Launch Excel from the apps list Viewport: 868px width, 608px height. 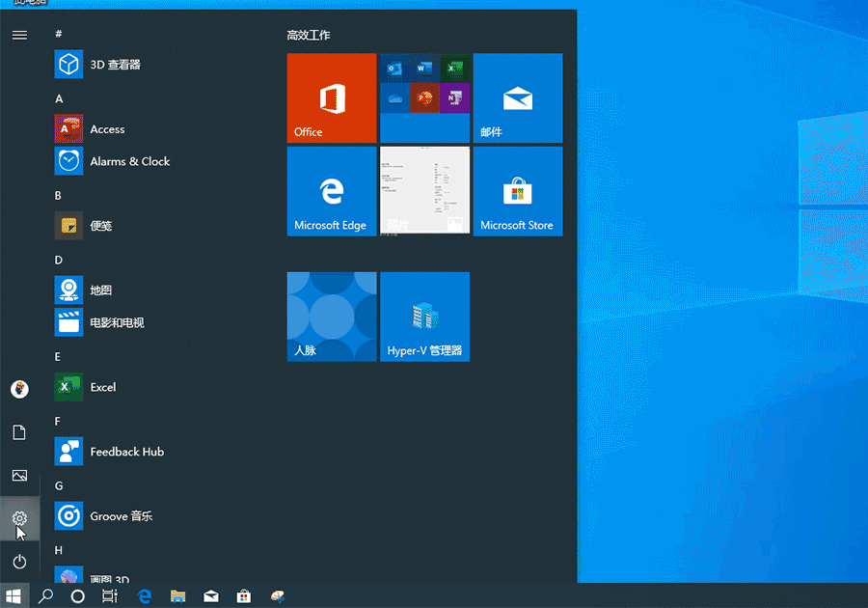[103, 386]
